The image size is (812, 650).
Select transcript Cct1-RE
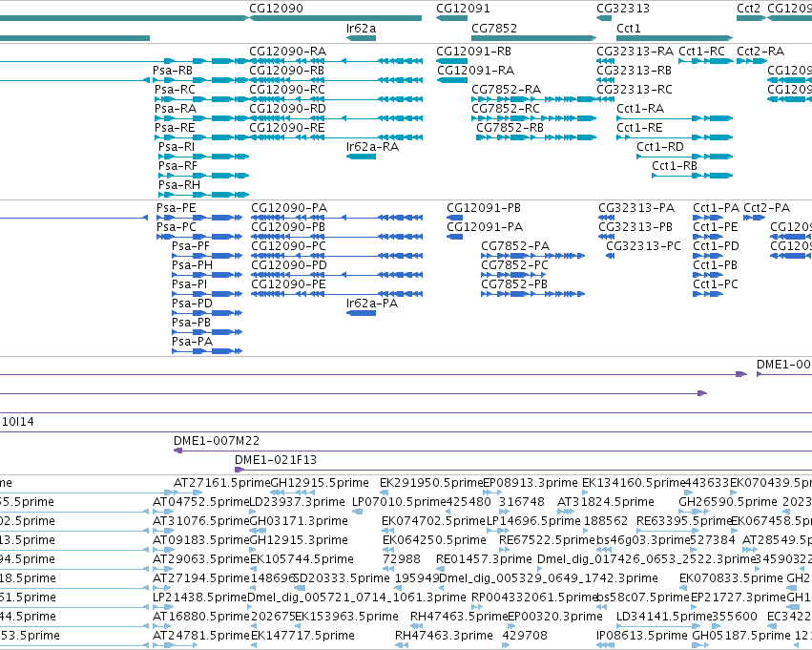tap(639, 128)
